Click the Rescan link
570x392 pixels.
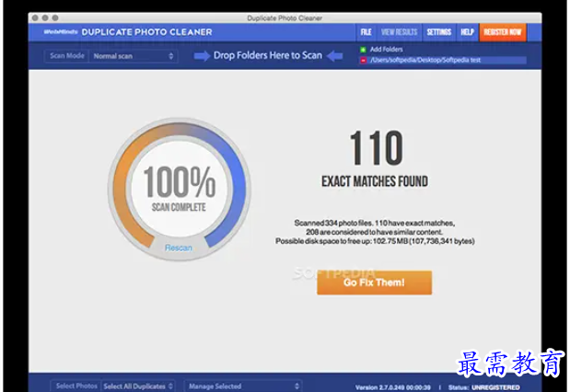[178, 248]
